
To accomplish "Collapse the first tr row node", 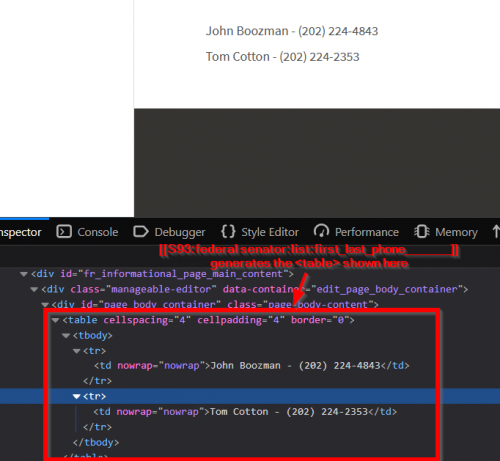I will (76, 351).
